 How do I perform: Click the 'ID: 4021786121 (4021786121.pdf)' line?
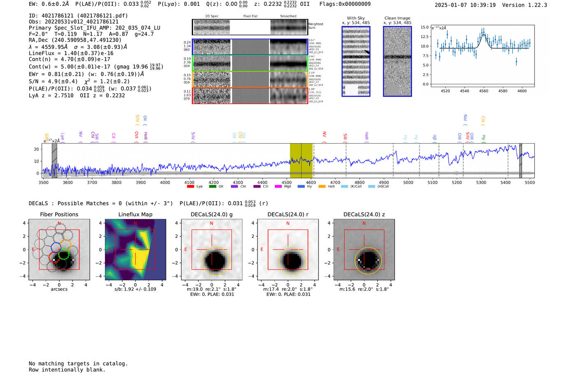tap(78, 16)
